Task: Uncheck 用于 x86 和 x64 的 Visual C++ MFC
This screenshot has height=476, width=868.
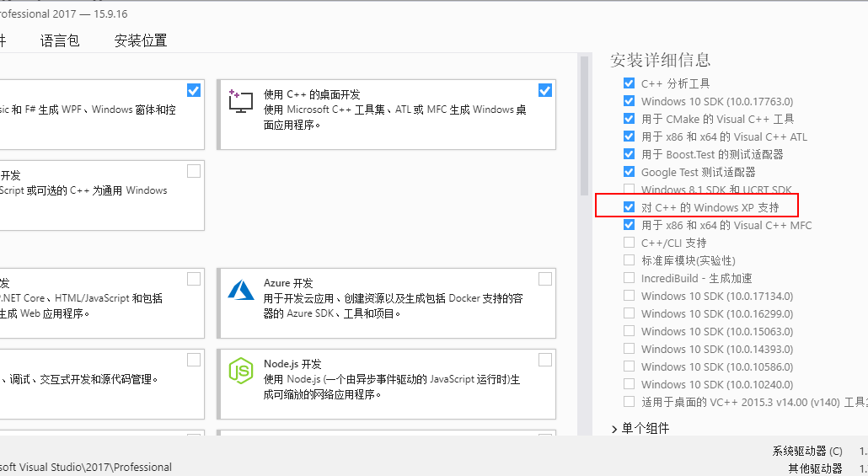Action: coord(629,225)
